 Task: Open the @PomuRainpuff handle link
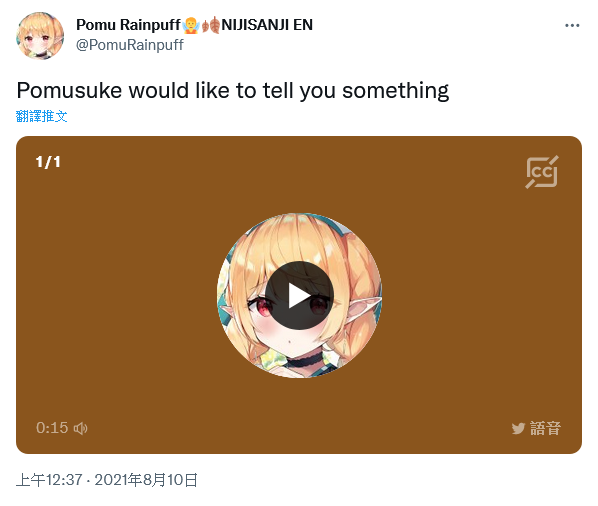click(130, 45)
